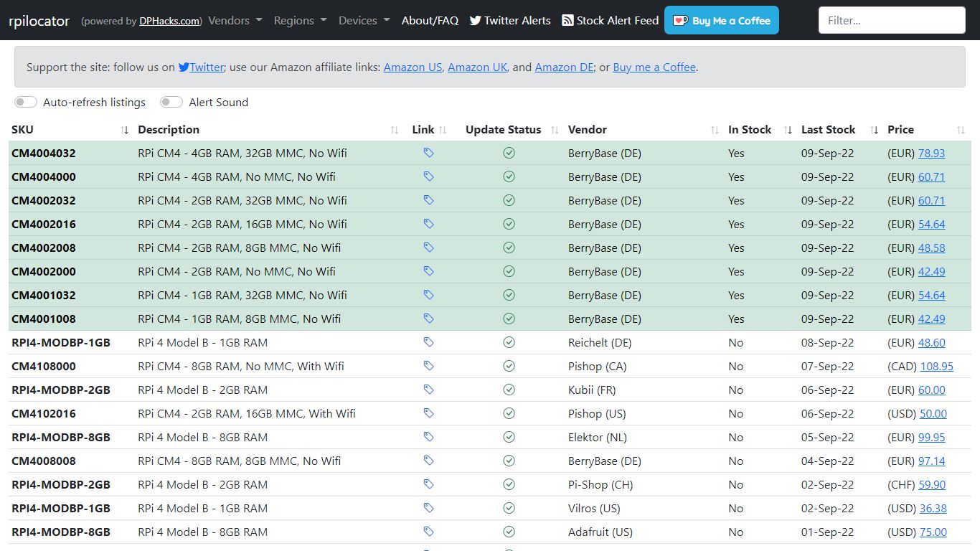The width and height of the screenshot is (980, 551).
Task: Click the description "RPi CM4 - 8GB RAM, 8GB MMC, No Wifi"
Action: coord(240,461)
